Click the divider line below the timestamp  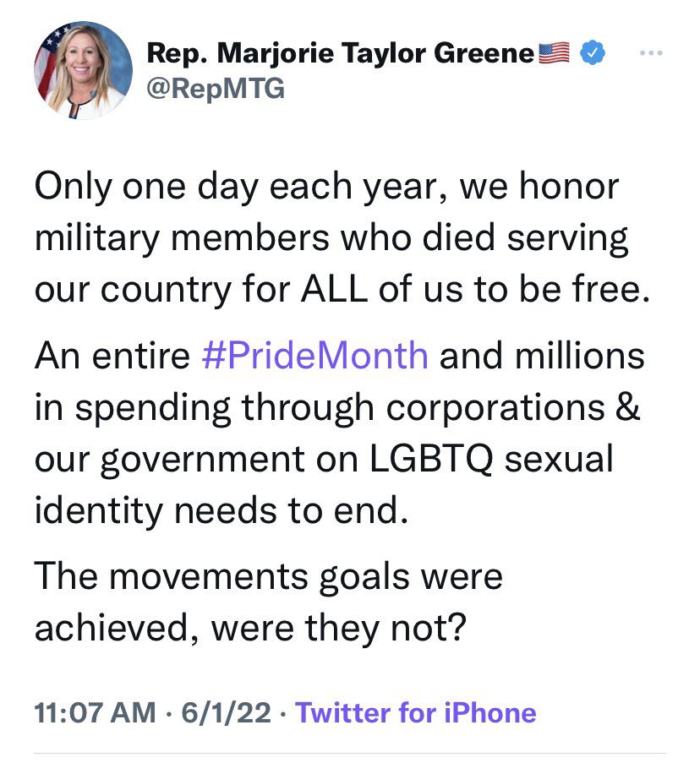[x=350, y=754]
